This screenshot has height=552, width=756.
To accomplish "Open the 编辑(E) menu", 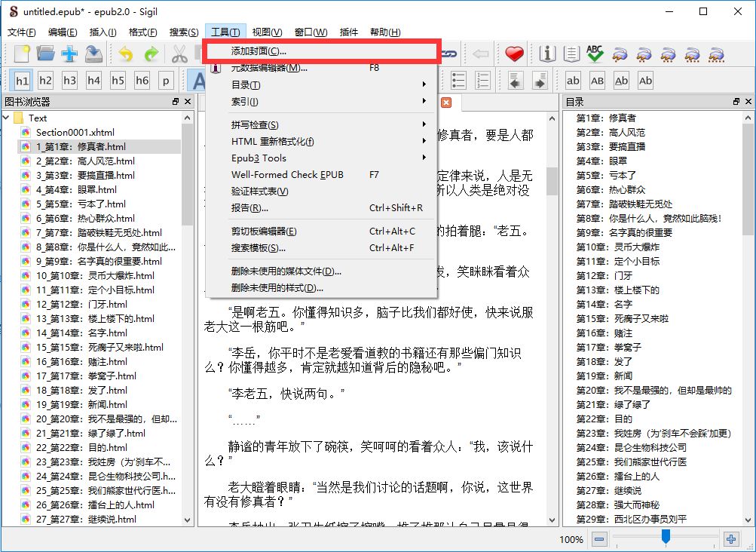I will (x=63, y=32).
